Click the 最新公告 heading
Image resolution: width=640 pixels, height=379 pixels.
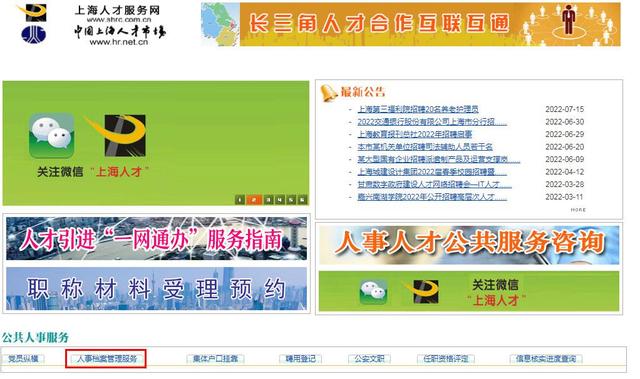point(363,92)
